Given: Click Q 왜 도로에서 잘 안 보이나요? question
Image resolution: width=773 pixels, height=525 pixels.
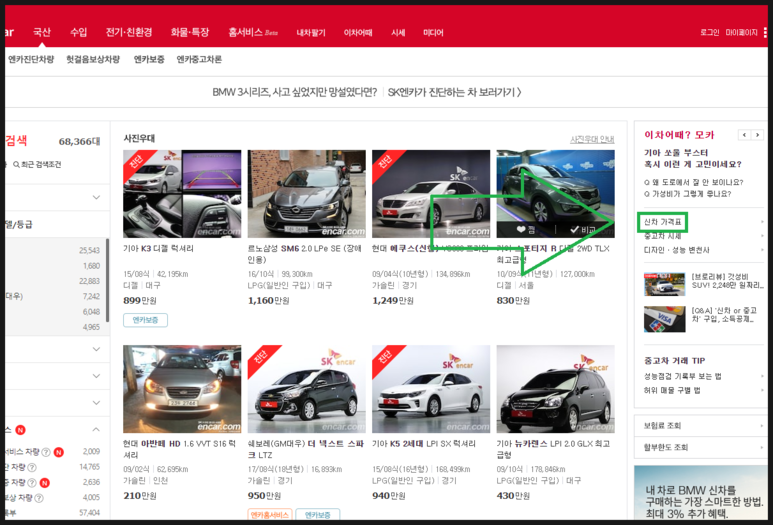Looking at the screenshot, I should 694,182.
